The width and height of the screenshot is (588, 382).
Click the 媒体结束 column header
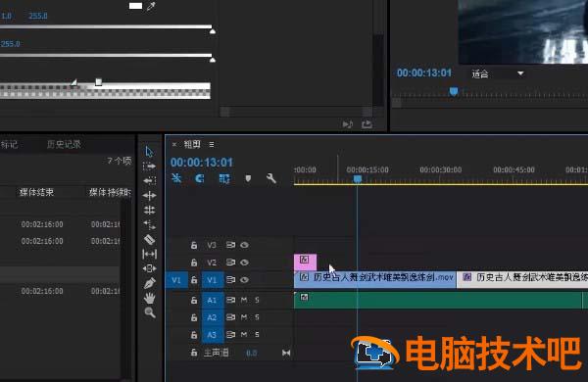36,192
